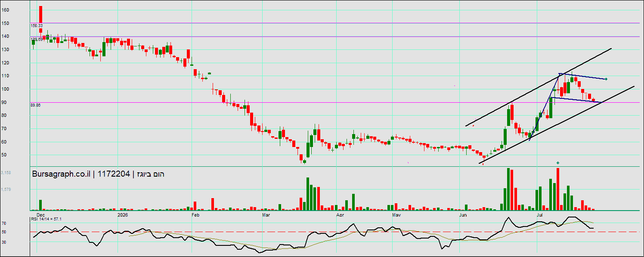Select the 89.86 magenta price level label
Screen dimensions: 644x257
coord(36,105)
